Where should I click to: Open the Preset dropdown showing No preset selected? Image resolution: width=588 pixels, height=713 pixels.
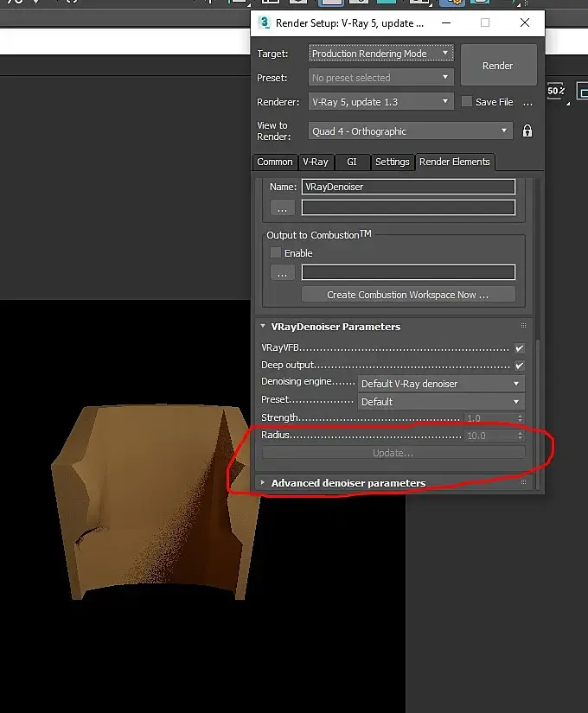[x=381, y=77]
